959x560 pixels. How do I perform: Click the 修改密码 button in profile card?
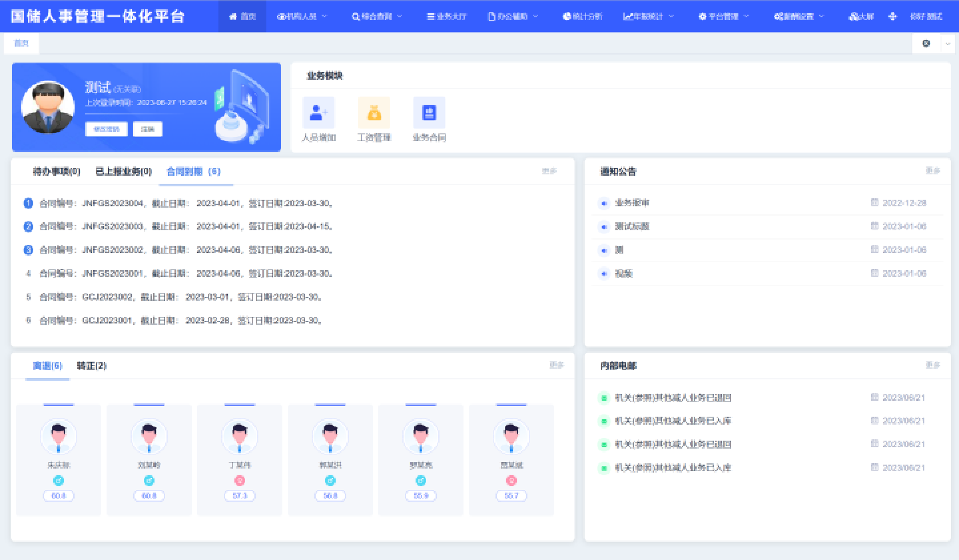[107, 129]
